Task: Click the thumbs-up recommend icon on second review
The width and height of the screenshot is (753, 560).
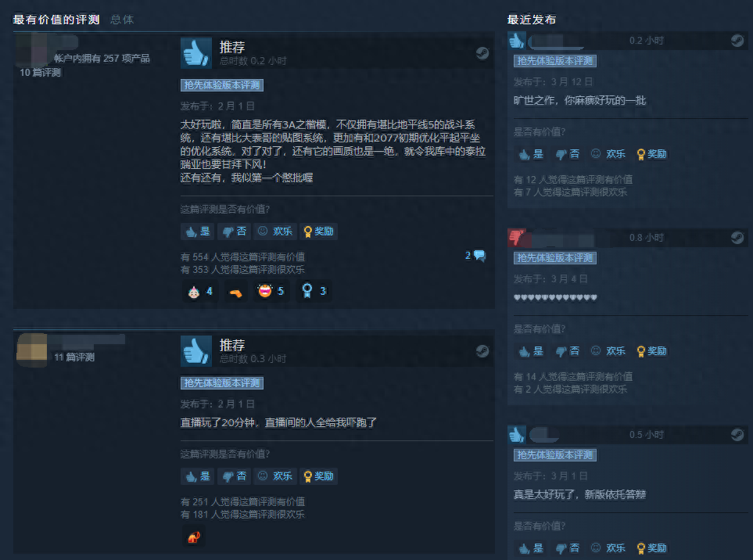Action: pyautogui.click(x=196, y=351)
